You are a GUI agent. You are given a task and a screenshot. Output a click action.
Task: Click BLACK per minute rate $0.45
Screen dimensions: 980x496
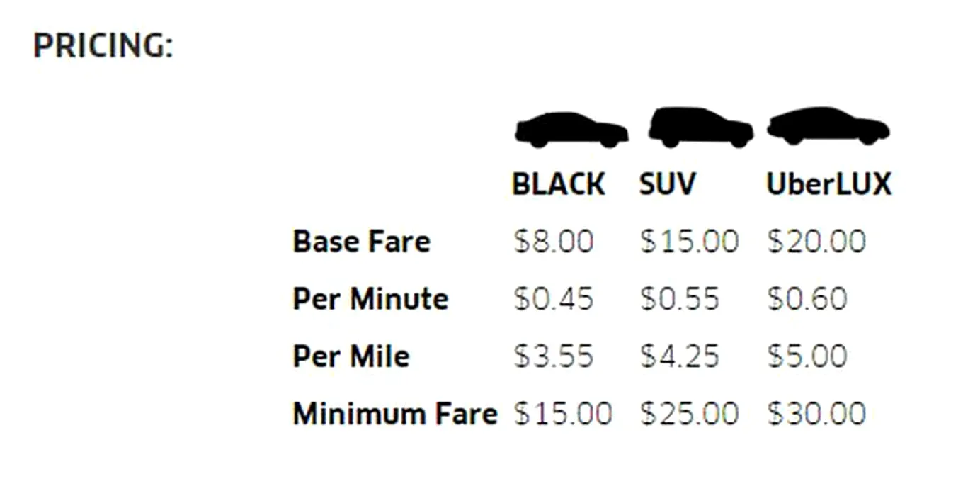[554, 299]
